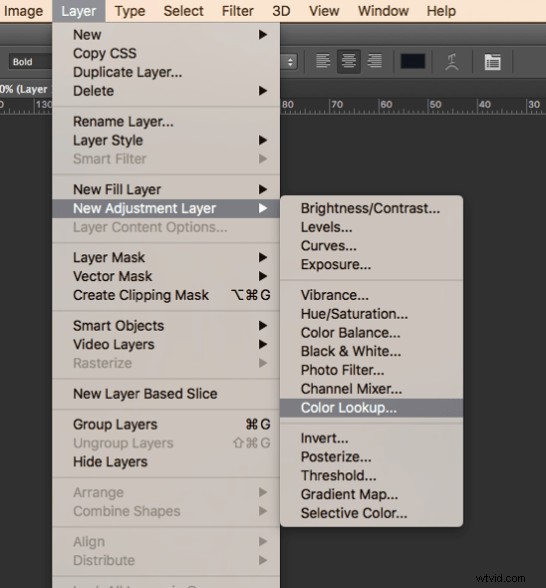Expand the Layer Mask submenu
Viewport: 546px width, 588px height.
tap(166, 257)
